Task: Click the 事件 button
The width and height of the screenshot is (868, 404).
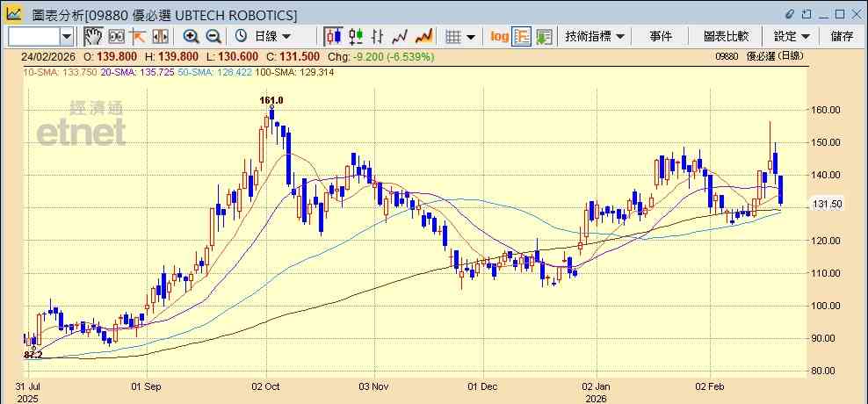Action: [661, 37]
